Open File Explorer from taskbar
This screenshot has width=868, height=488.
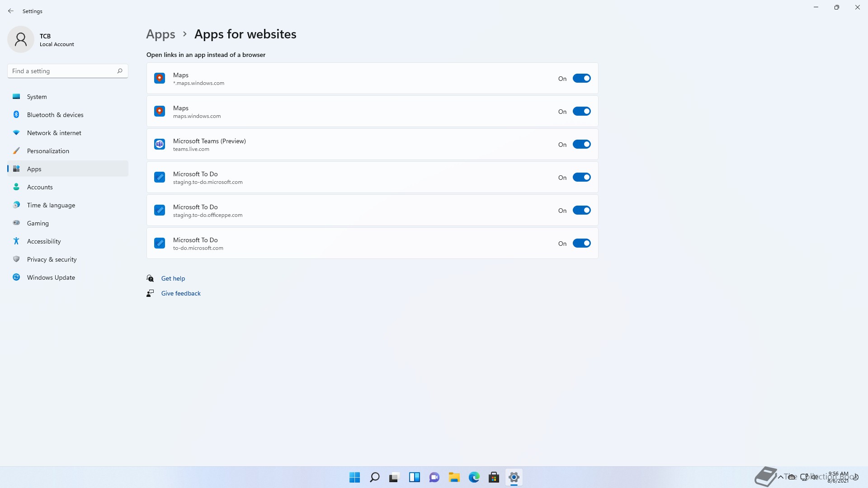tap(454, 477)
